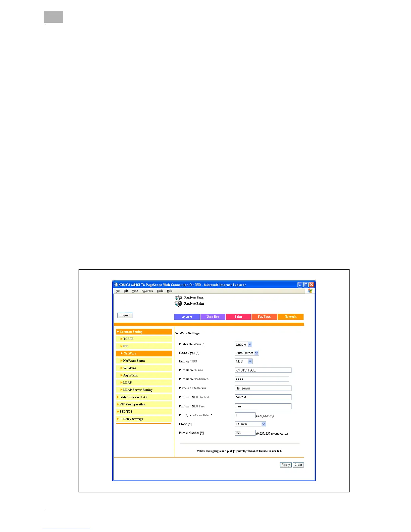Open LDAP Server Setting in sidebar
The width and height of the screenshot is (411, 532).
point(144,390)
